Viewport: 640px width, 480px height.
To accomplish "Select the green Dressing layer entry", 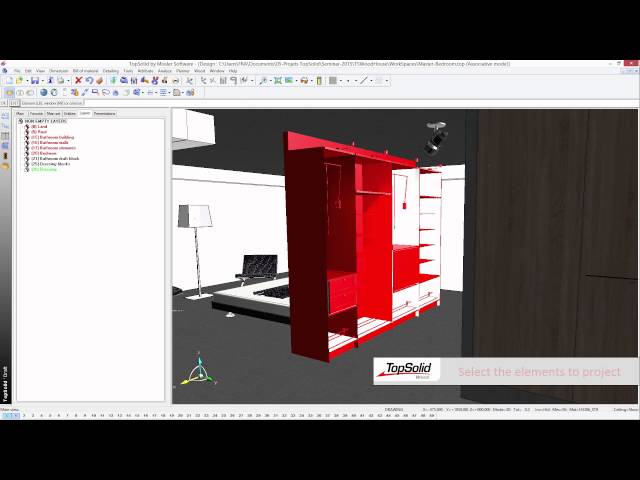I will [44, 169].
